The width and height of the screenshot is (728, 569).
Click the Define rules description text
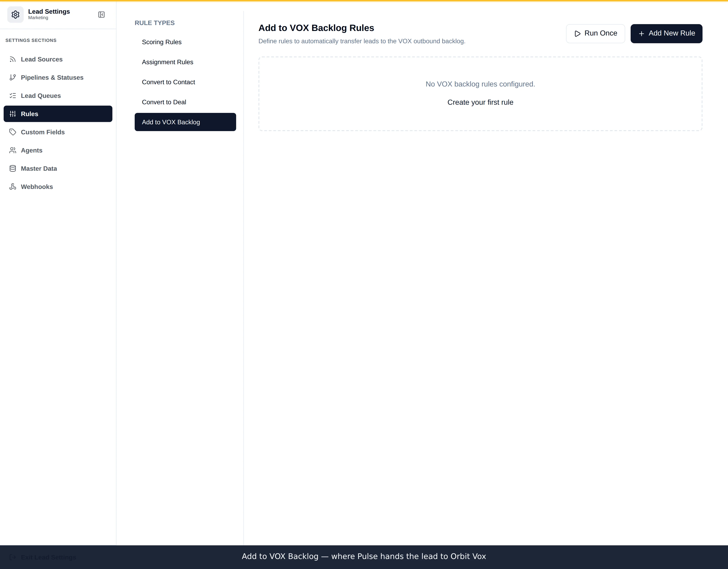coord(362,41)
